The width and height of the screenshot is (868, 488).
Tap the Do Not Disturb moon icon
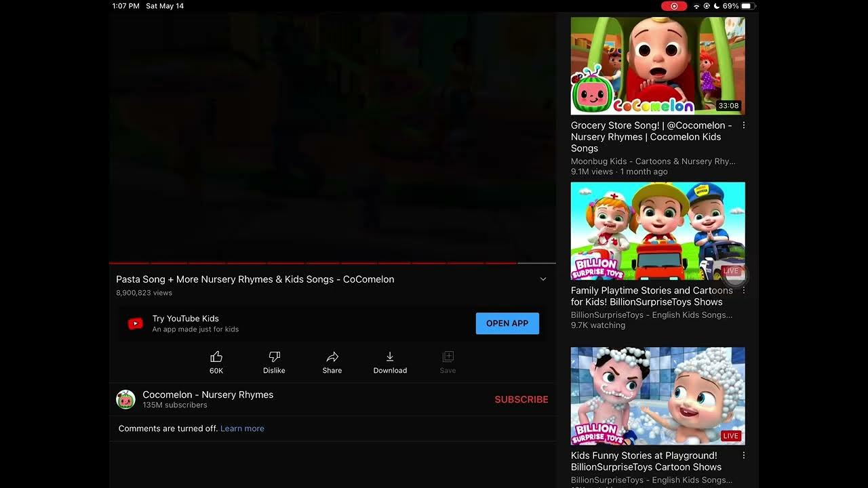click(x=716, y=6)
